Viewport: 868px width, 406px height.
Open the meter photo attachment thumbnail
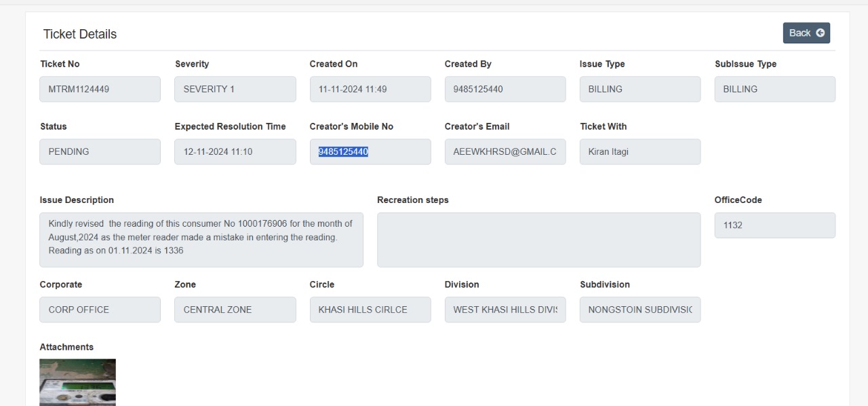point(77,382)
